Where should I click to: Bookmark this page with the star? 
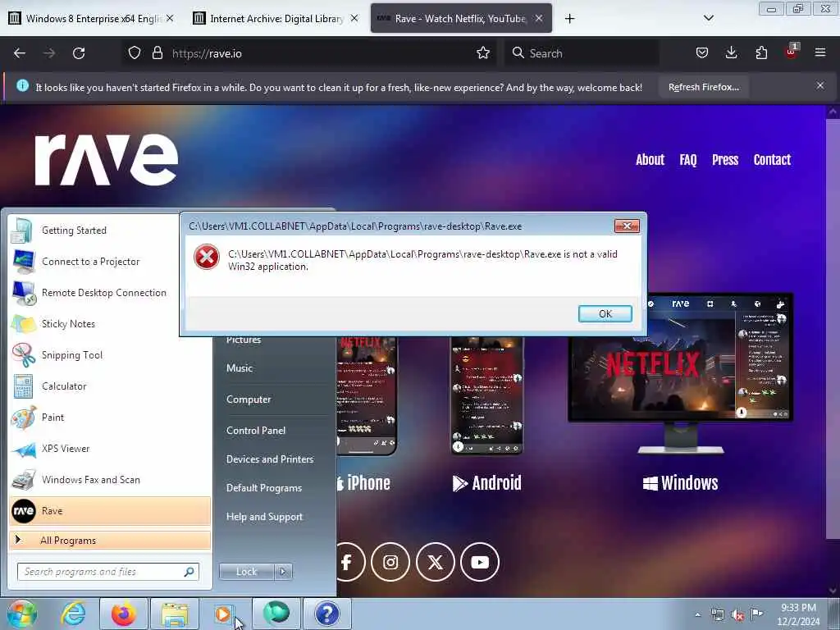point(482,53)
